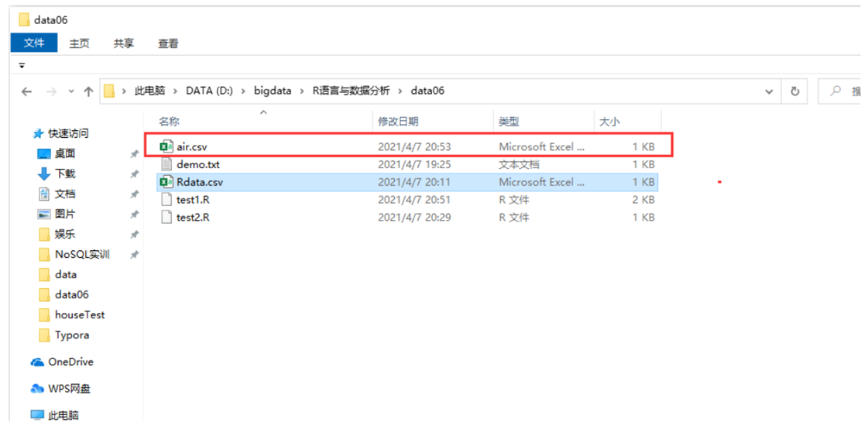Screen dimensions: 868x426
Task: Click the search box field
Action: [839, 92]
